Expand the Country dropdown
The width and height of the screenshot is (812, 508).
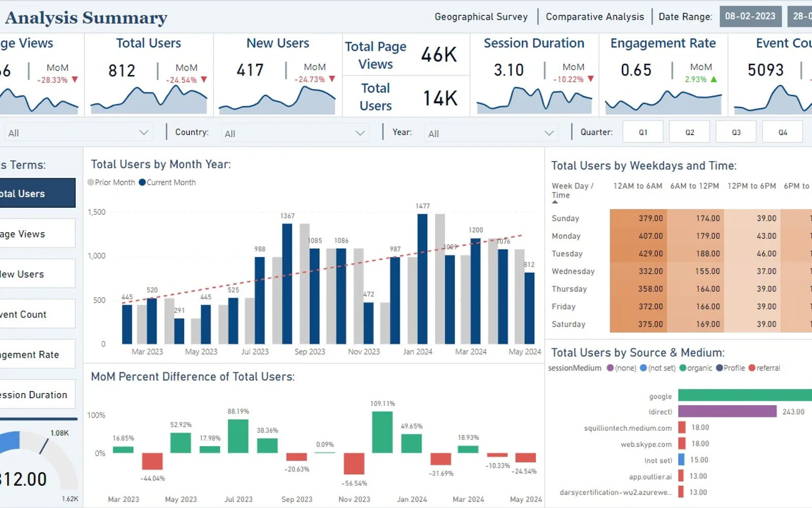coord(294,133)
